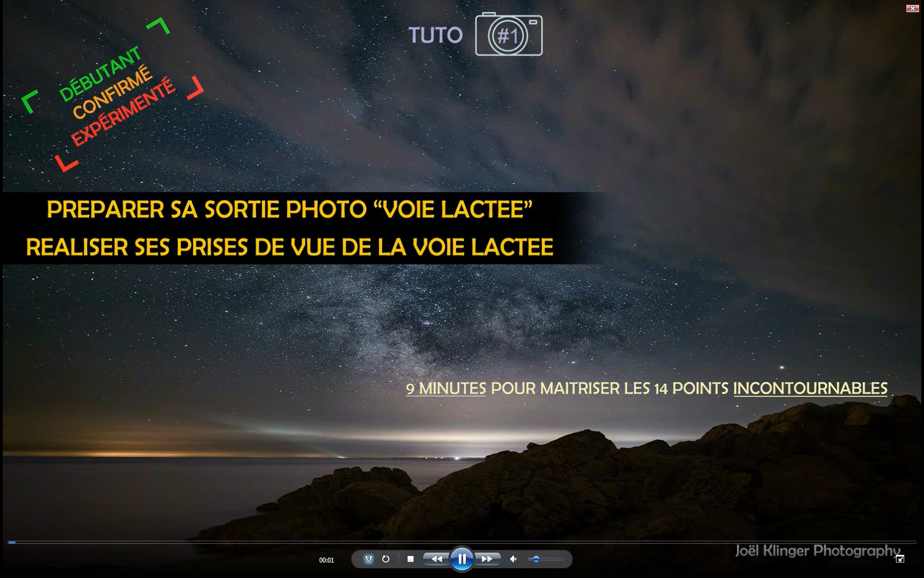The image size is (924, 578).
Task: Click the rewind previous button
Action: 437,559
